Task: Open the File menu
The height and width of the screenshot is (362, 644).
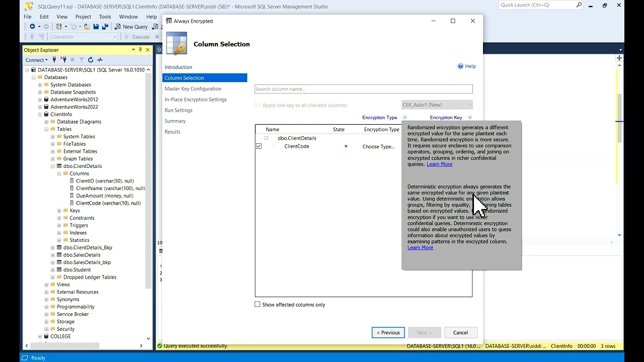Action: pos(28,17)
